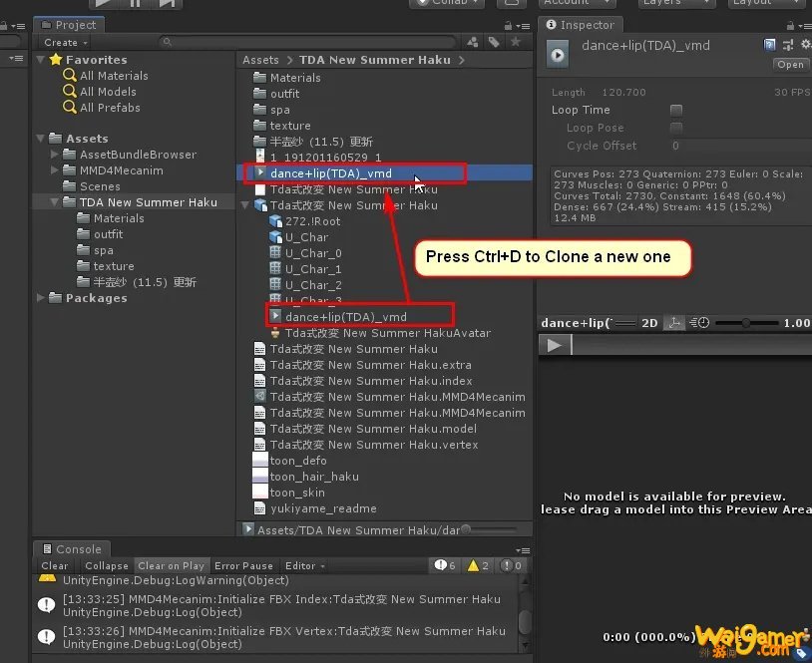Adjust the preview playback speed slider

[746, 323]
